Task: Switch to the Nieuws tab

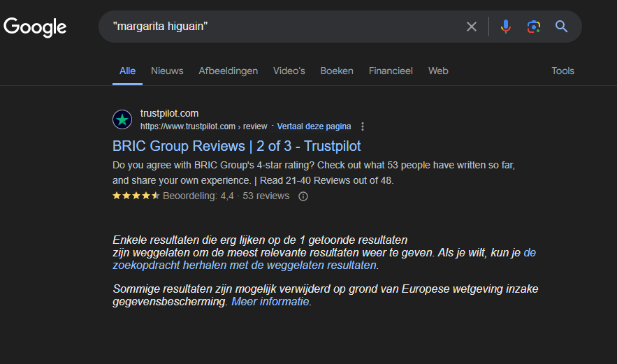Action: point(167,71)
